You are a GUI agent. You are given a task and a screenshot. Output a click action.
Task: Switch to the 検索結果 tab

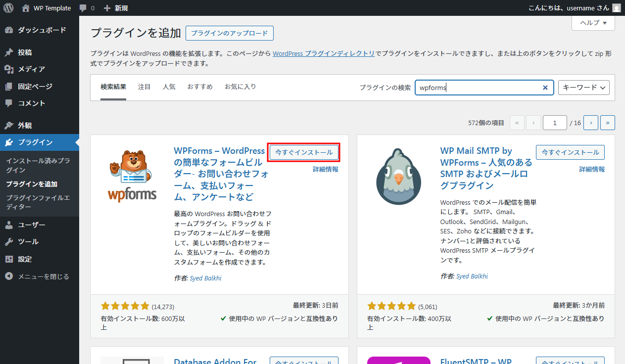(113, 87)
